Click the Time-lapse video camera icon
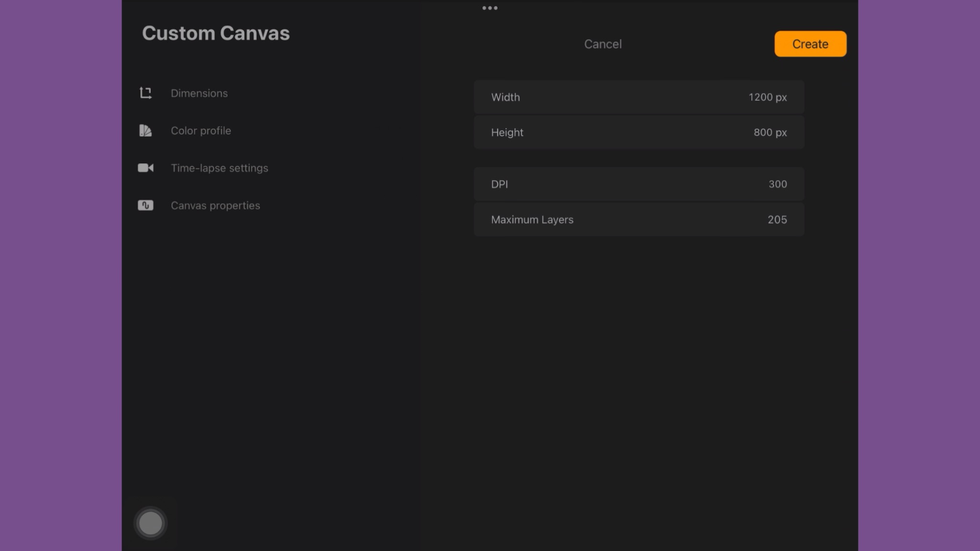 pos(145,168)
